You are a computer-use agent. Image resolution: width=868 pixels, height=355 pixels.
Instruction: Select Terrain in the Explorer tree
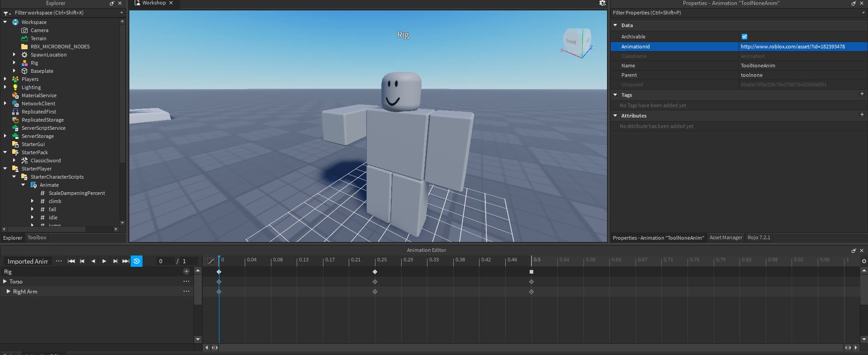[x=38, y=38]
